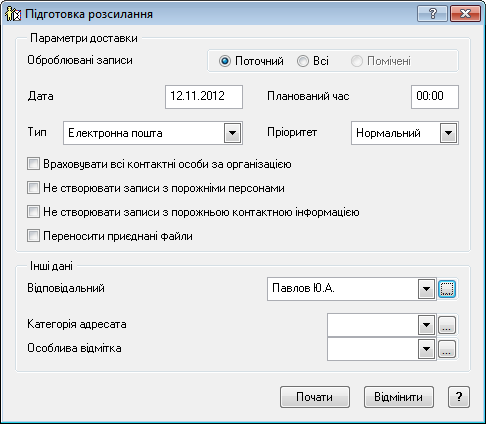Screen dimensions: 486x424
Task: Click the bottom help question mark button
Action: 459,397
